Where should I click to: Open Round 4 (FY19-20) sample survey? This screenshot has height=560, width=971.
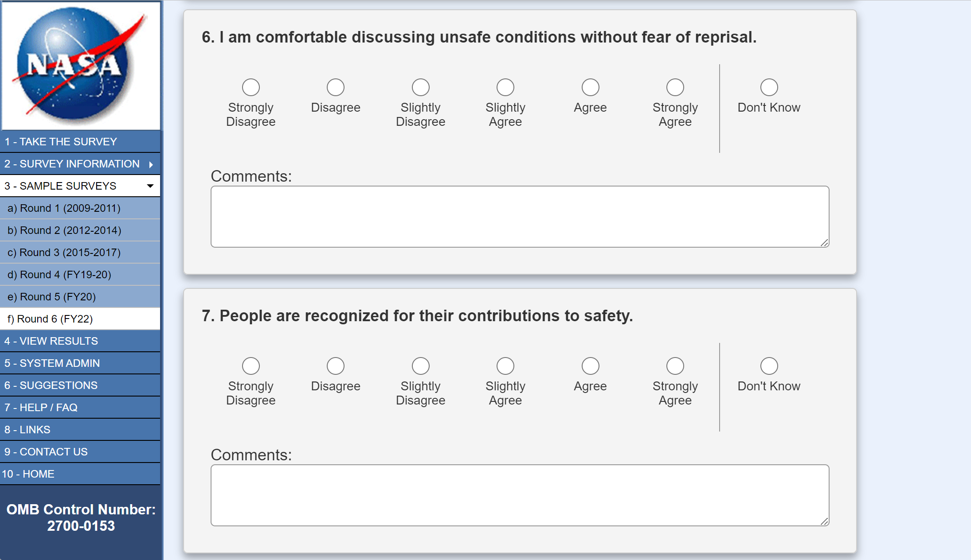tap(59, 275)
